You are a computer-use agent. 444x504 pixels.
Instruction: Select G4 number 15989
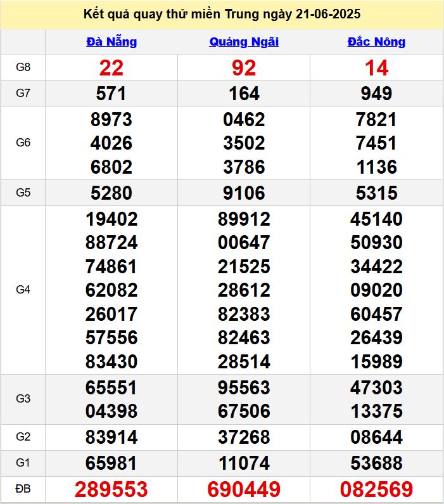click(377, 361)
